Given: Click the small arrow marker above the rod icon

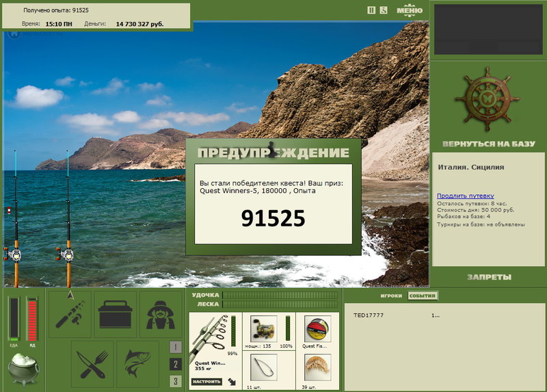Looking at the screenshot, I should [x=70, y=296].
